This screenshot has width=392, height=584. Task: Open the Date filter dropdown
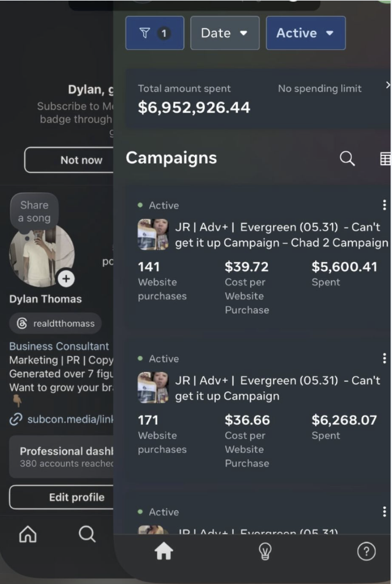[x=225, y=33]
